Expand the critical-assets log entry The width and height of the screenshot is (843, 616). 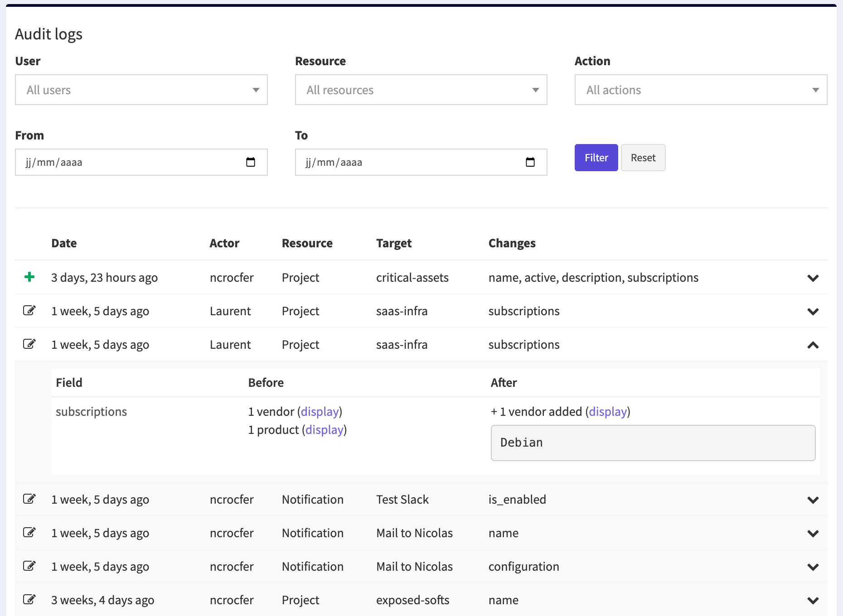813,278
